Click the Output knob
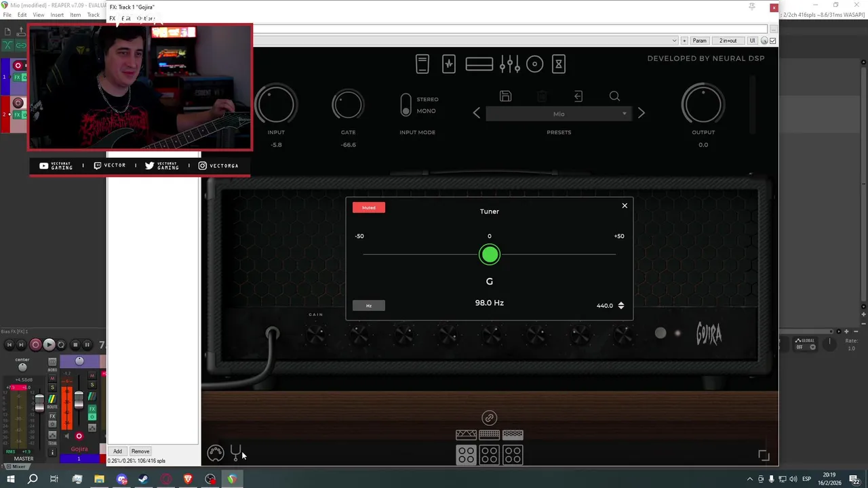 point(703,105)
